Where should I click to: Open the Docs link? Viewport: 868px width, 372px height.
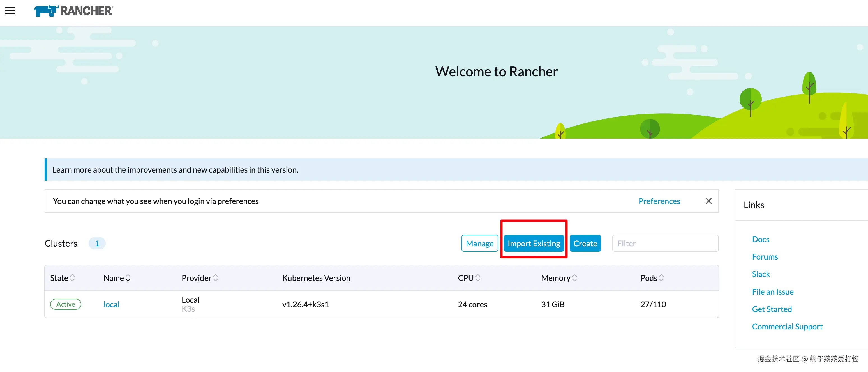tap(760, 239)
